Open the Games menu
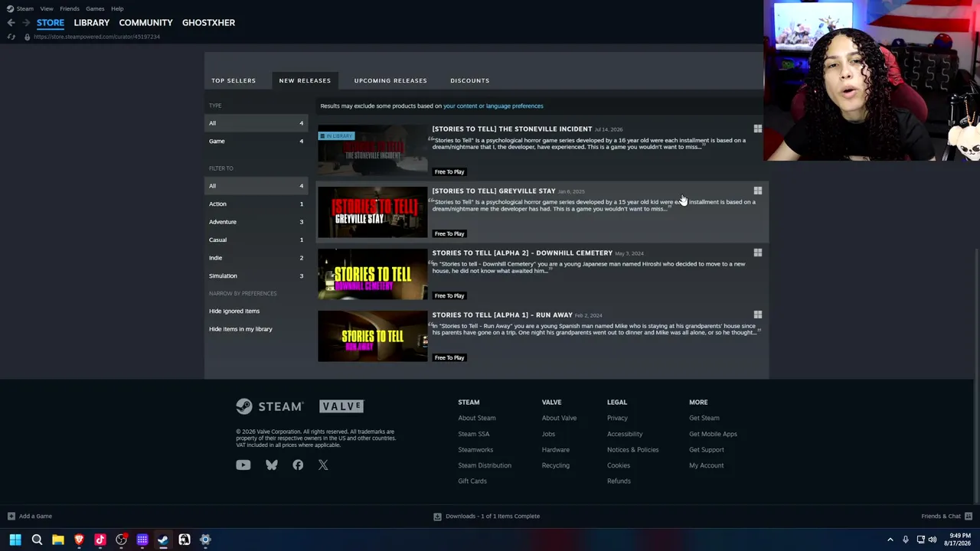Viewport: 980px width, 551px height. pyautogui.click(x=95, y=8)
